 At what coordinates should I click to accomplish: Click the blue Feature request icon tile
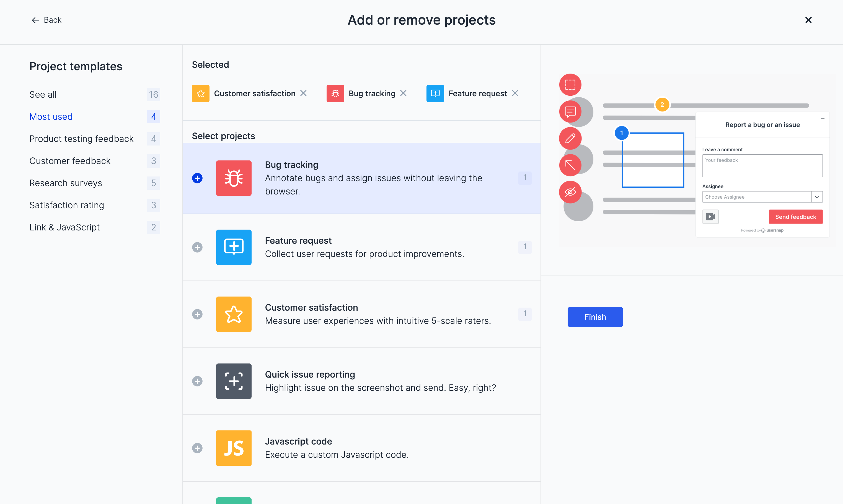coord(234,247)
